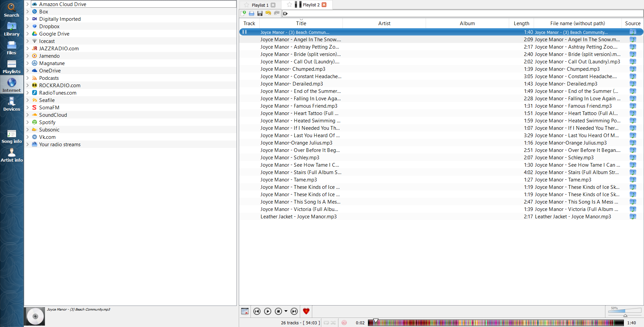Undo the last playlist change

268,13
